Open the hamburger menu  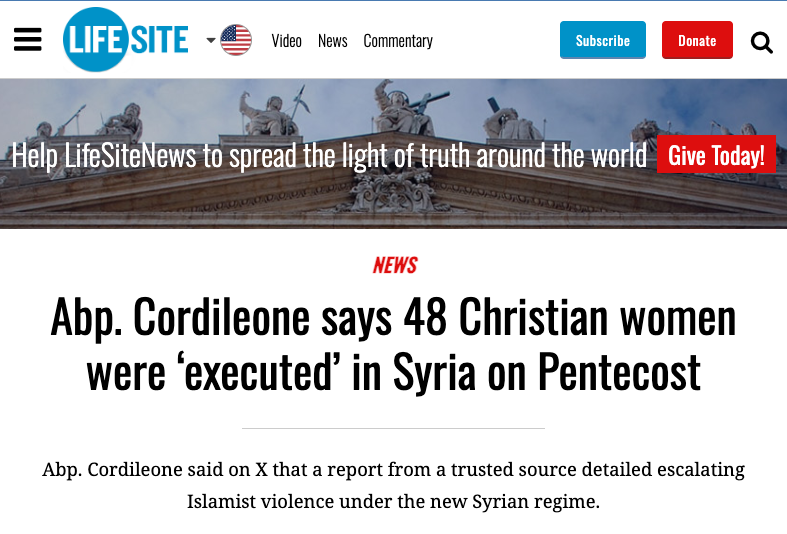[x=28, y=40]
